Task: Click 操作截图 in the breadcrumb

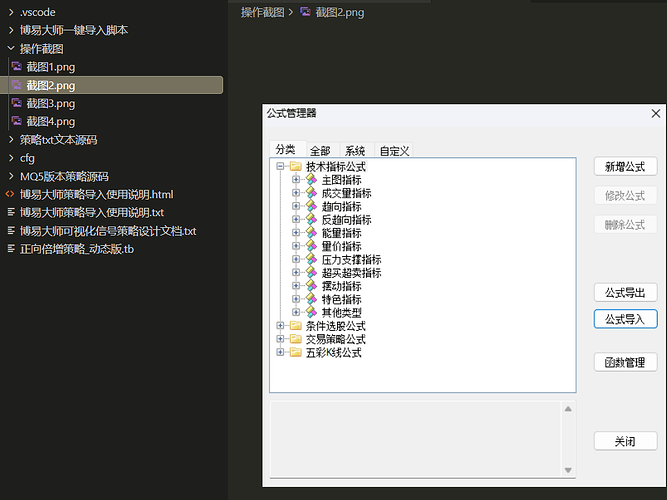Action: click(x=262, y=13)
